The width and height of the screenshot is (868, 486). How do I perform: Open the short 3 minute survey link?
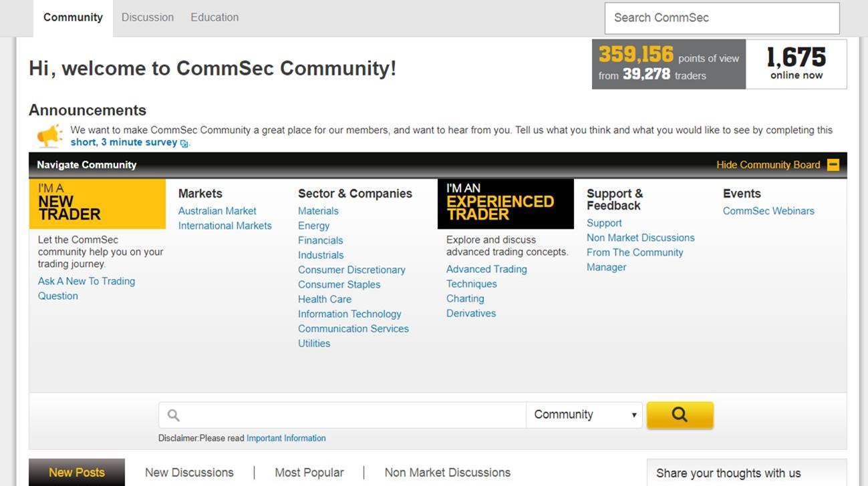(124, 142)
